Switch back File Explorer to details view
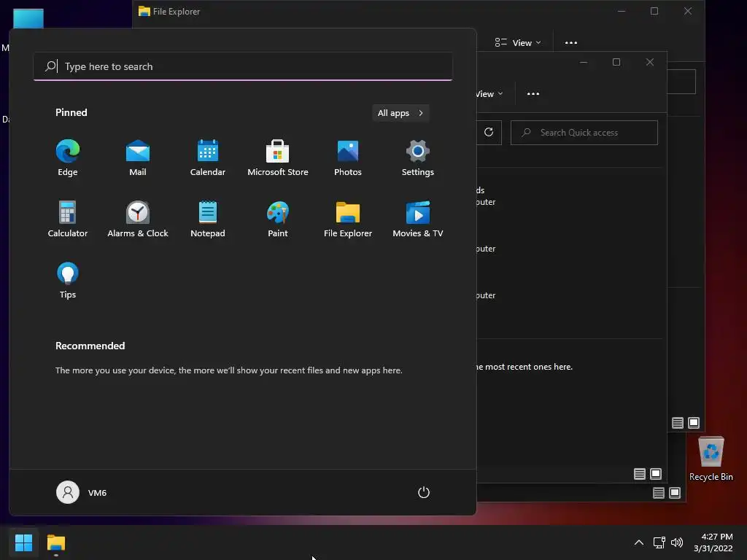 [x=678, y=423]
